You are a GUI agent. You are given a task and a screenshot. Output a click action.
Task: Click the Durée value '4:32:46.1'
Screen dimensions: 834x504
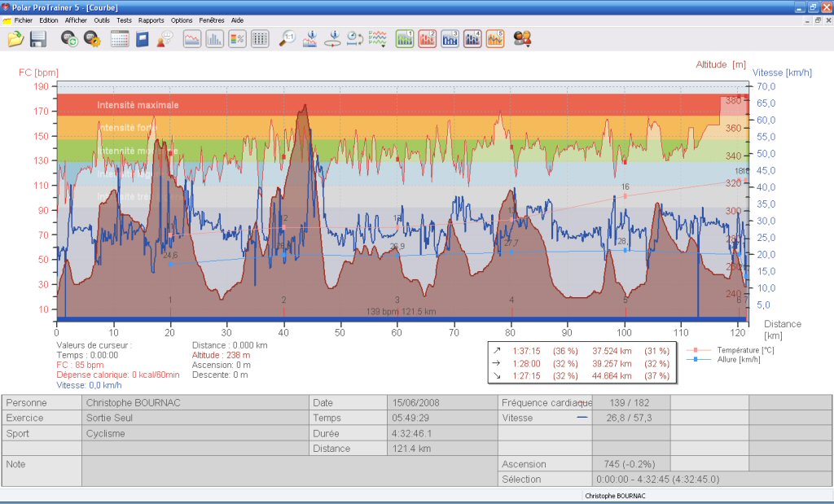click(411, 433)
